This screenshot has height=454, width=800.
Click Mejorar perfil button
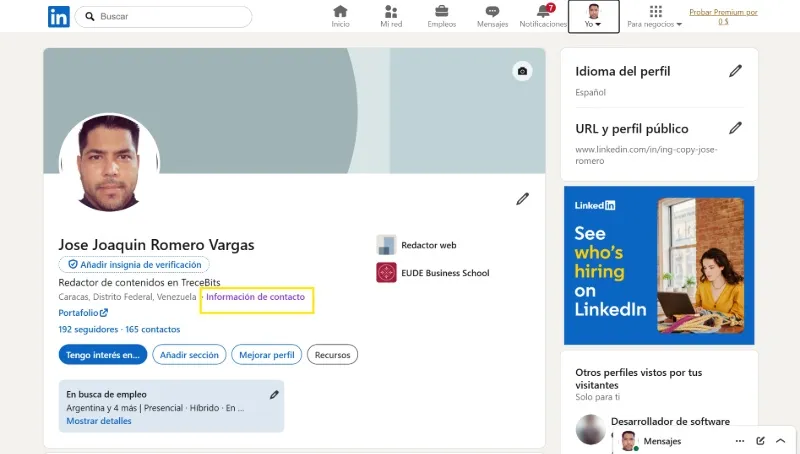click(267, 355)
